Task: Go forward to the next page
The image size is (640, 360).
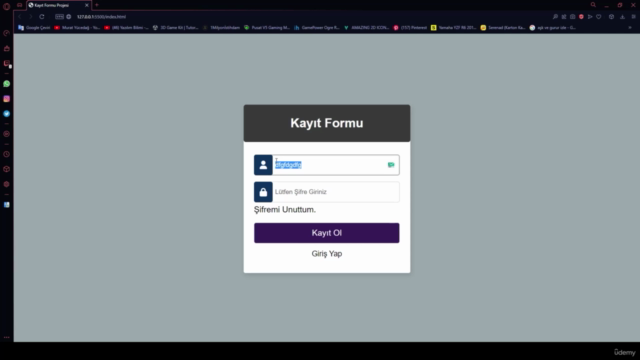Action: [30, 17]
